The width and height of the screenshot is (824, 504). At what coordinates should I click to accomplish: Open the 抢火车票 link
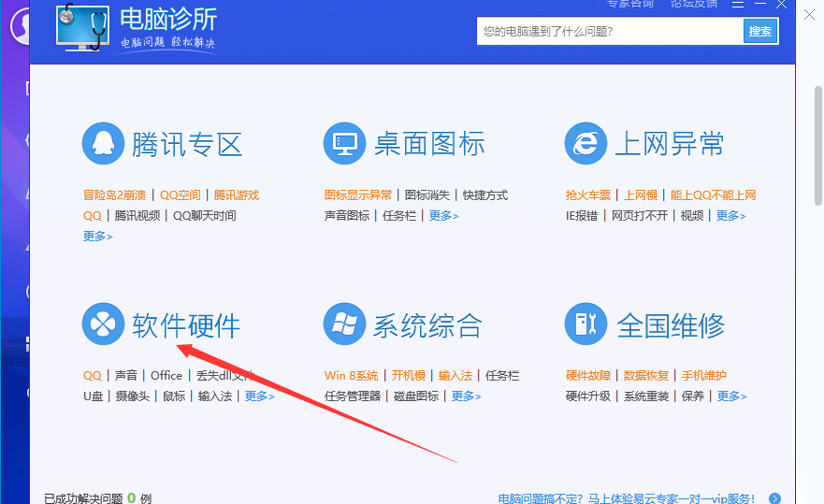[x=588, y=195]
